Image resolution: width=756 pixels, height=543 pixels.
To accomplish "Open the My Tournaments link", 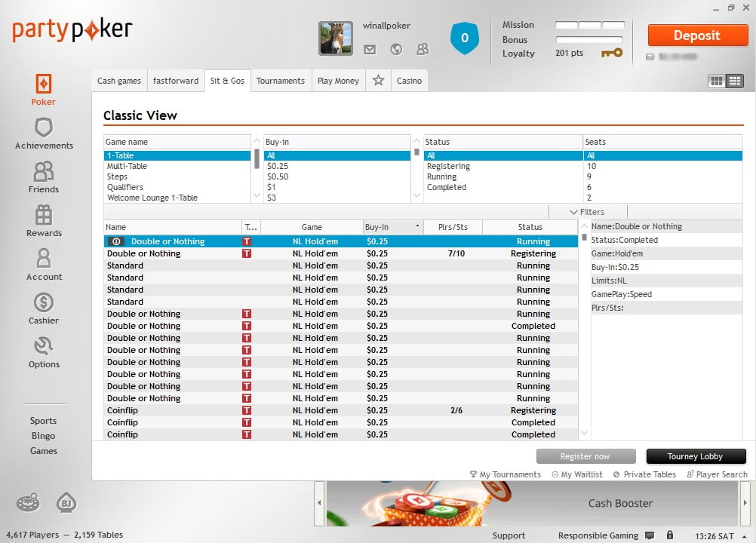I will click(x=506, y=474).
